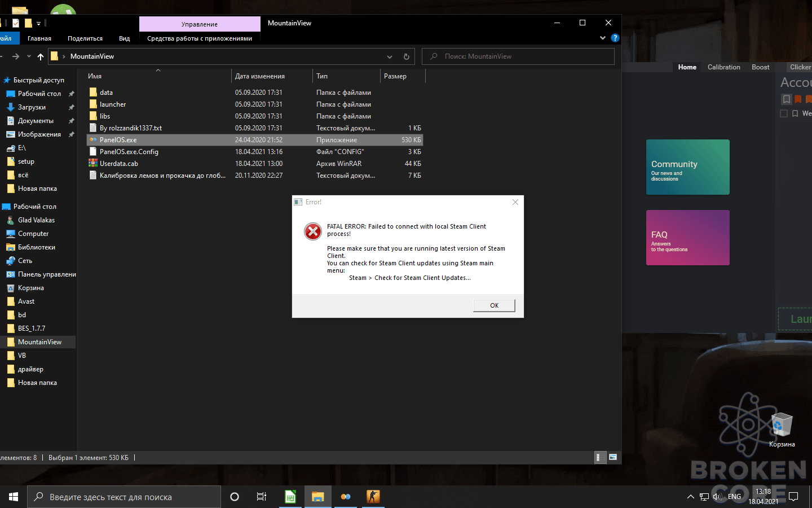Viewport: 812px width, 508px height.
Task: Select Загрузки in the navigation pane
Action: tap(32, 107)
